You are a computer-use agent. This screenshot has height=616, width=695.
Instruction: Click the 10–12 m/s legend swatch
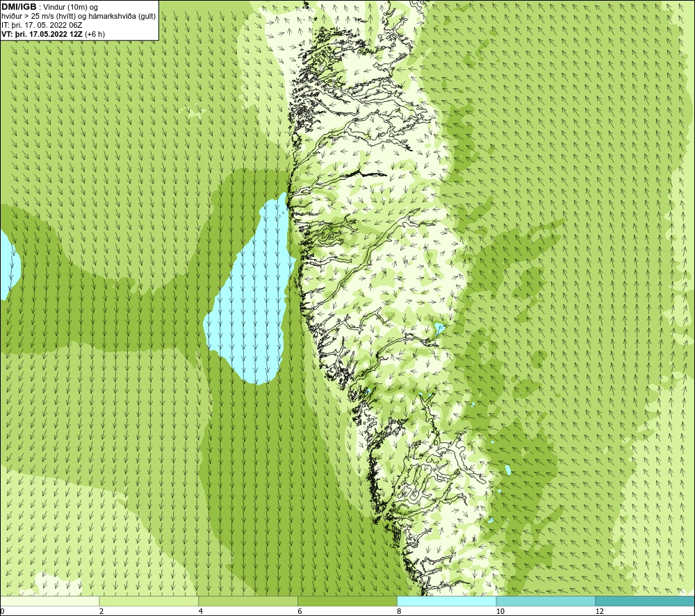tap(546, 601)
